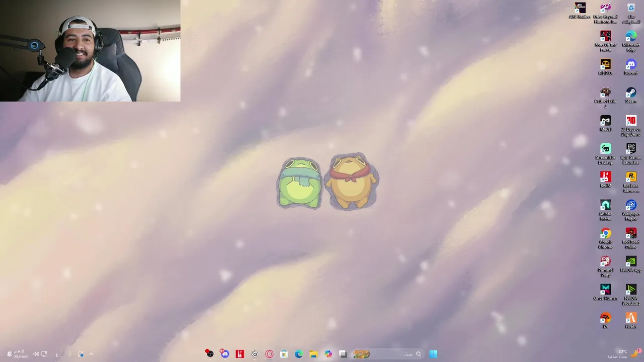Image resolution: width=644 pixels, height=362 pixels.
Task: Select the Once Human desktop shortcut
Action: click(605, 292)
